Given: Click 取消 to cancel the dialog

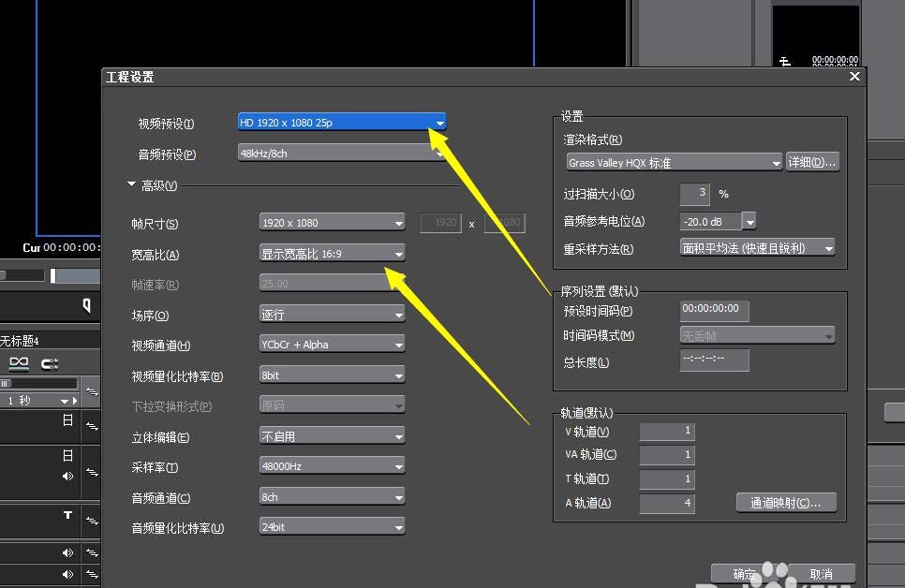Looking at the screenshot, I should (x=821, y=574).
